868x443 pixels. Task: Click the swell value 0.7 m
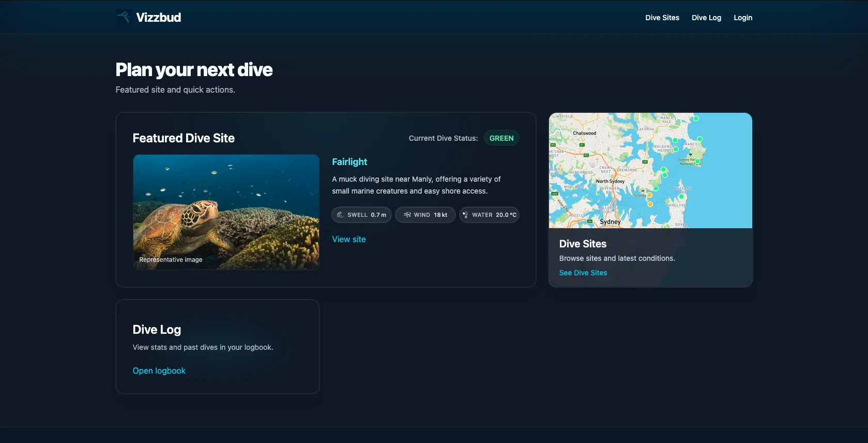(378, 215)
